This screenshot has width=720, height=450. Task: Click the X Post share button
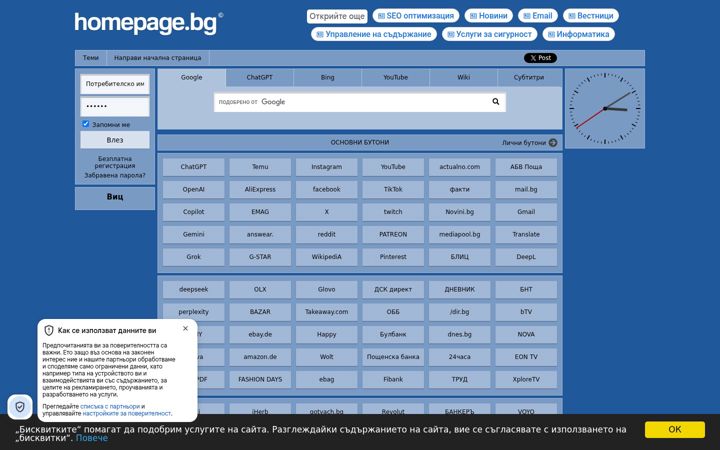pos(540,58)
